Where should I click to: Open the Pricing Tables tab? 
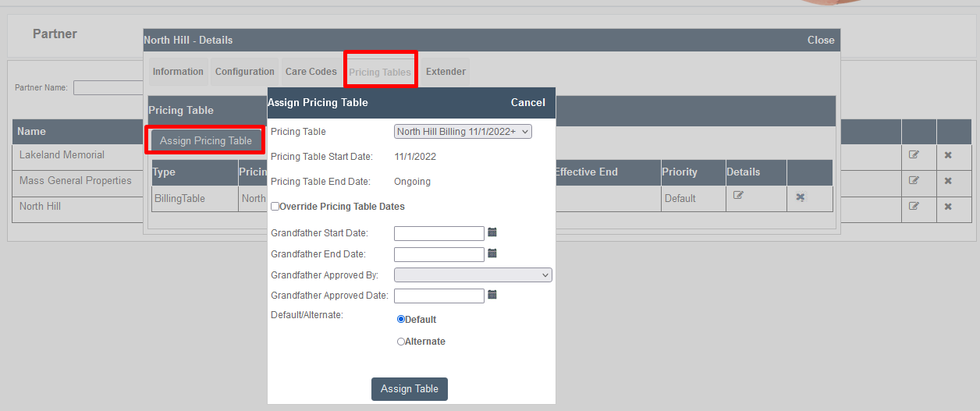[x=380, y=72]
